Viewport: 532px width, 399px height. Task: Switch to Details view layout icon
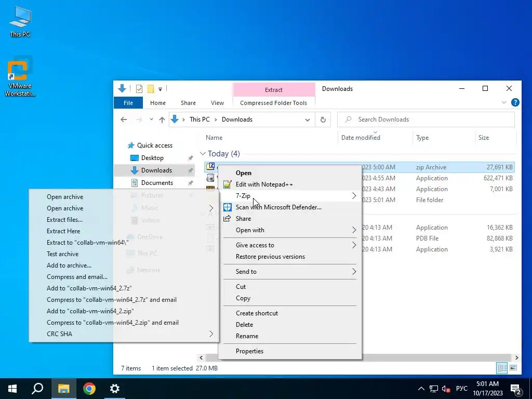(502, 368)
